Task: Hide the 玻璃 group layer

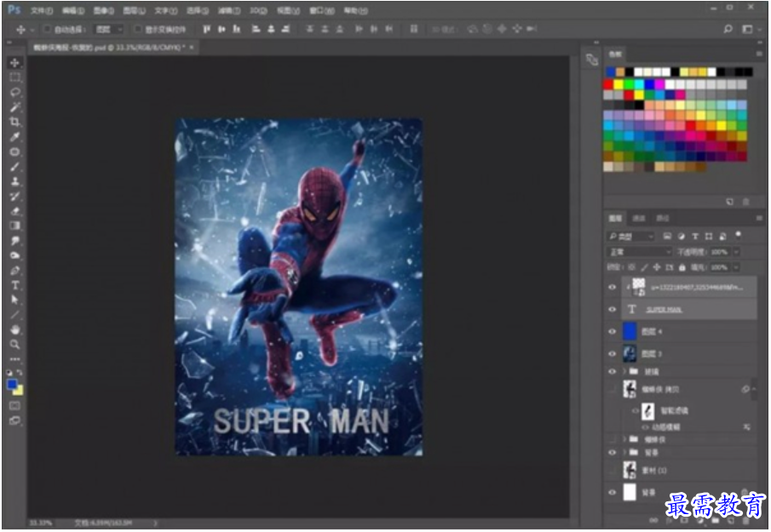Action: (x=613, y=371)
